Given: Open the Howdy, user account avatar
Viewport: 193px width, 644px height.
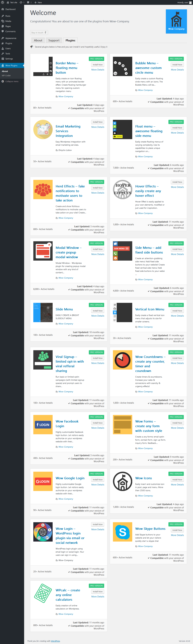Looking at the screenshot, I should [190, 3].
